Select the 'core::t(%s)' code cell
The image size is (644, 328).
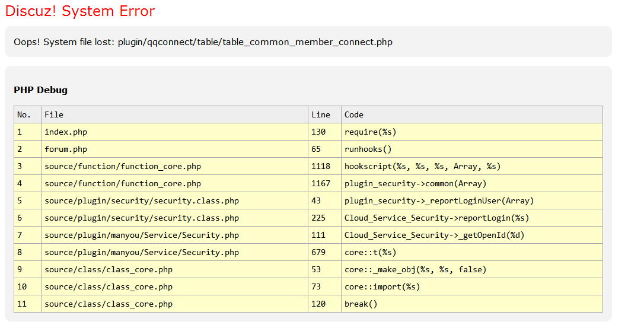pyautogui.click(x=472, y=253)
